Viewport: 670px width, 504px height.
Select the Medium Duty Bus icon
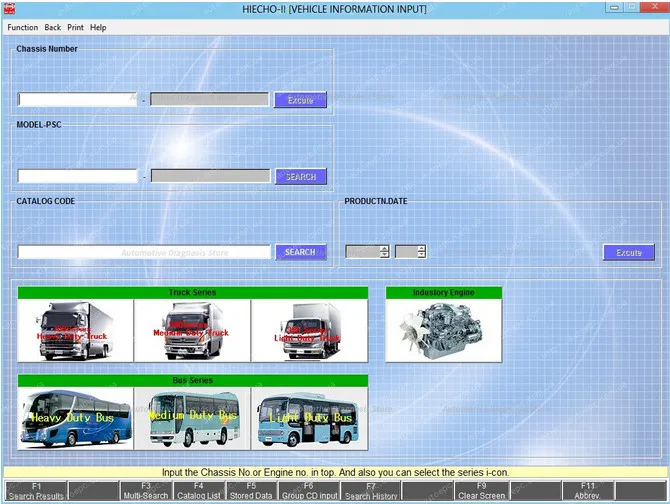192,419
